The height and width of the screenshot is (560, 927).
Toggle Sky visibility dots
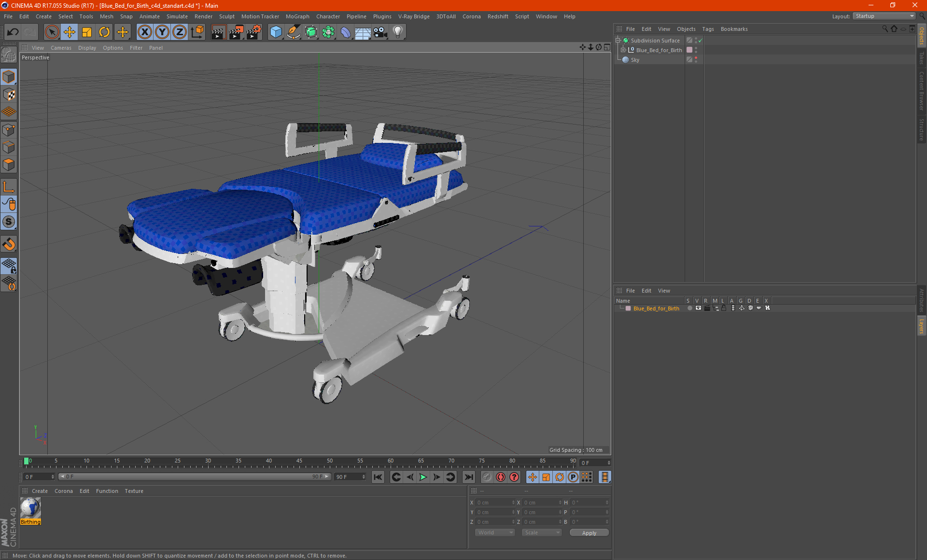[x=696, y=60]
